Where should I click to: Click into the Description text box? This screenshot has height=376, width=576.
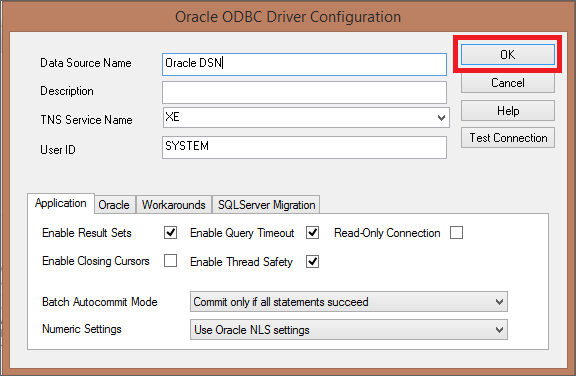[304, 92]
